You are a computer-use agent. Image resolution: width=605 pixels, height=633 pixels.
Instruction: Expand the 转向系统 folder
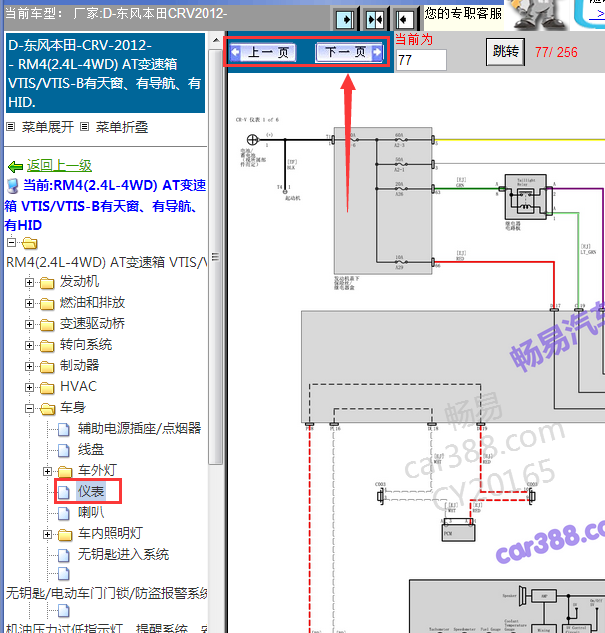pos(29,345)
